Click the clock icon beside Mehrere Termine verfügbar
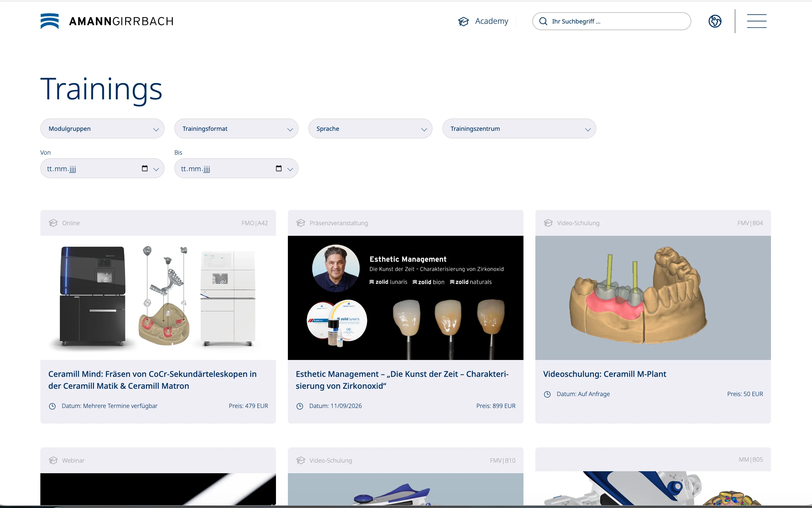 (52, 406)
